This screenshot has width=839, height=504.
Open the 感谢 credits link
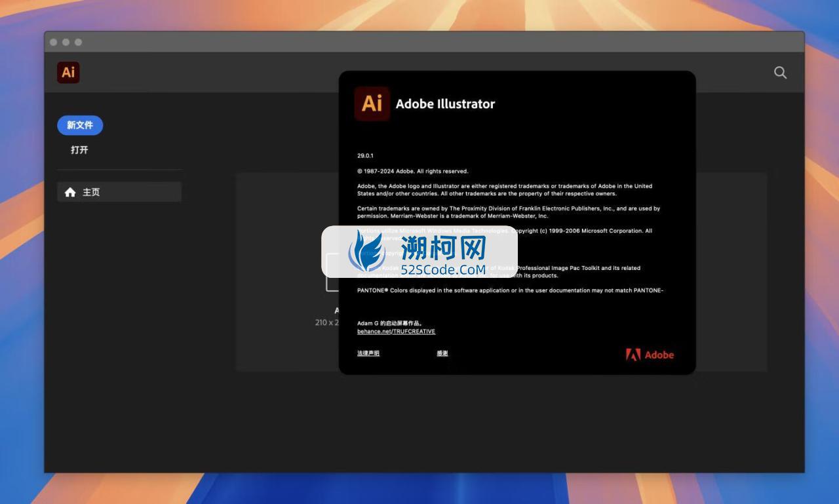442,353
